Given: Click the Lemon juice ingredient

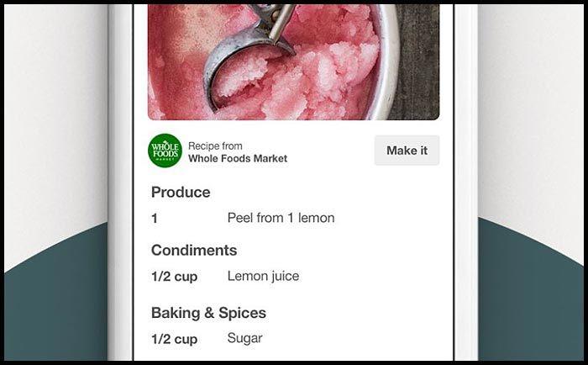Looking at the screenshot, I should (x=263, y=277).
